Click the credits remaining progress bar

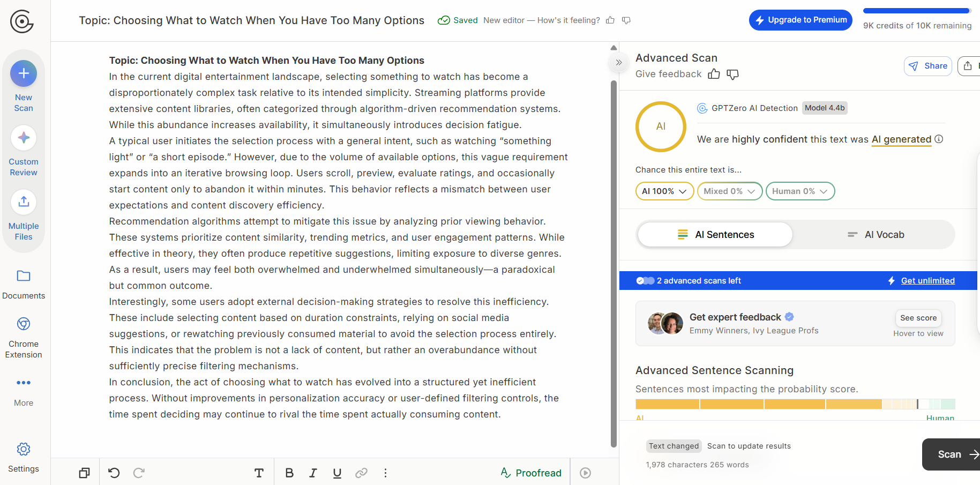(917, 11)
